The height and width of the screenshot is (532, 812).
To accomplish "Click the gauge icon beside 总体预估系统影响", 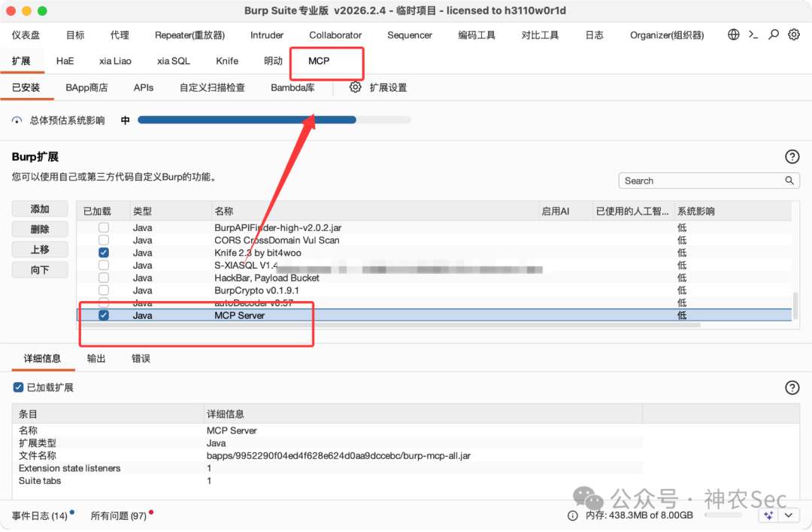I will click(x=17, y=120).
